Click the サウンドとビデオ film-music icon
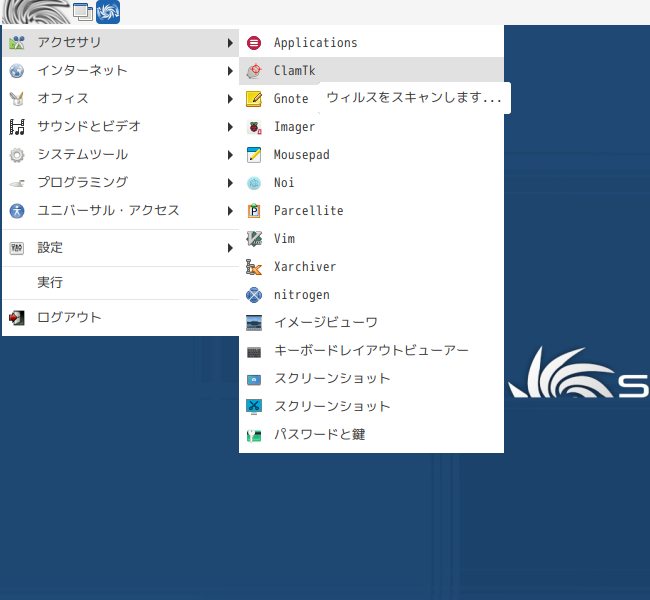This screenshot has height=600, width=650. click(17, 127)
